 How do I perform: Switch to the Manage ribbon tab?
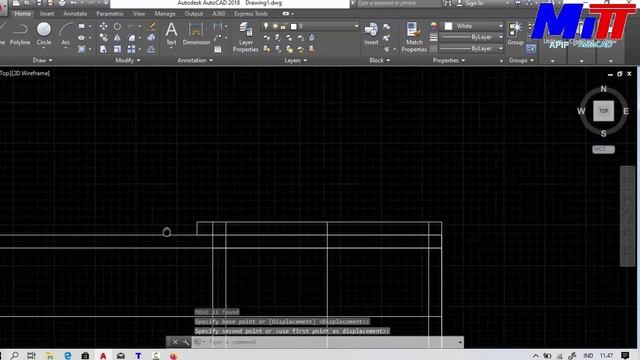(165, 14)
